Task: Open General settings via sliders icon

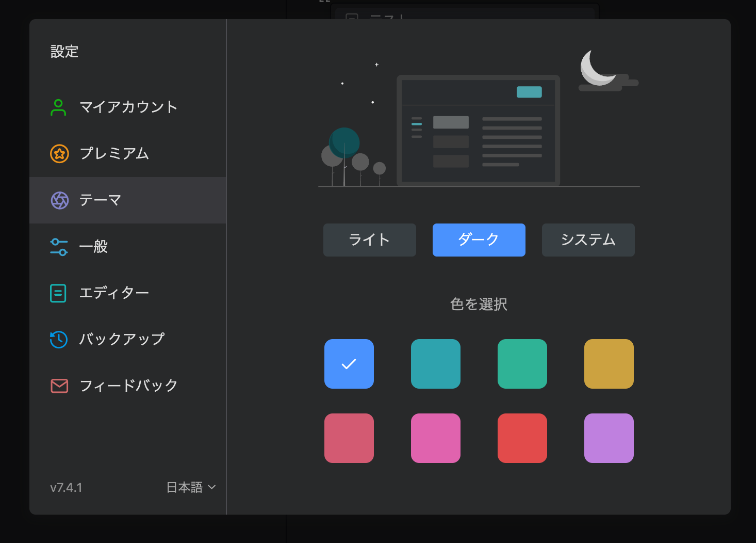Action: pyautogui.click(x=58, y=247)
